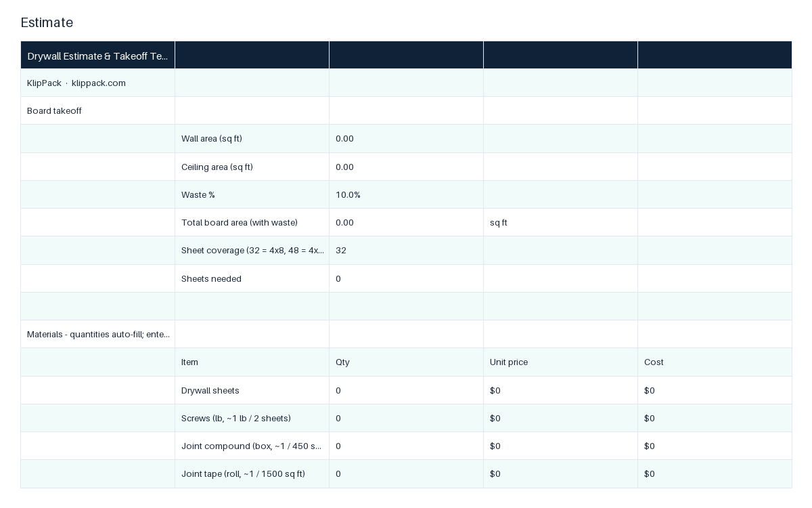Click the Drywall sheets item cell

252,390
